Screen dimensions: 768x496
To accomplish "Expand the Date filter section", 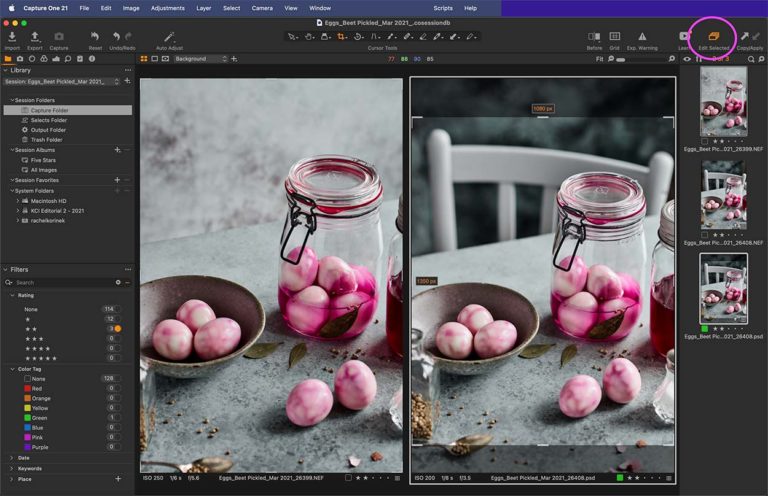I will coord(12,458).
